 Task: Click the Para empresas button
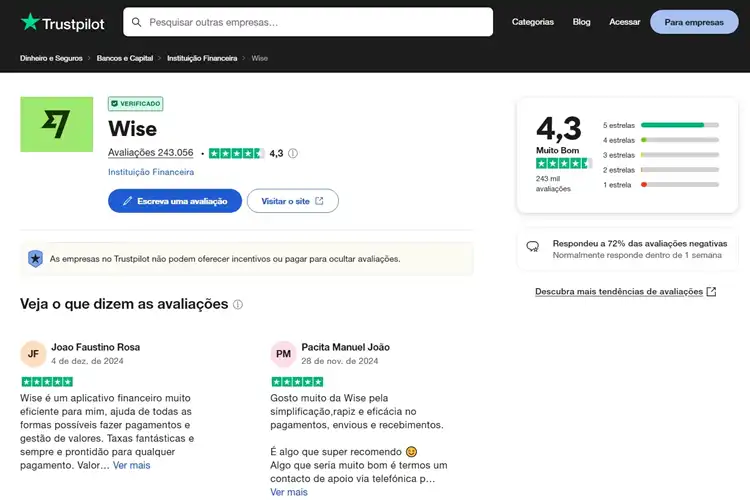[x=694, y=22]
